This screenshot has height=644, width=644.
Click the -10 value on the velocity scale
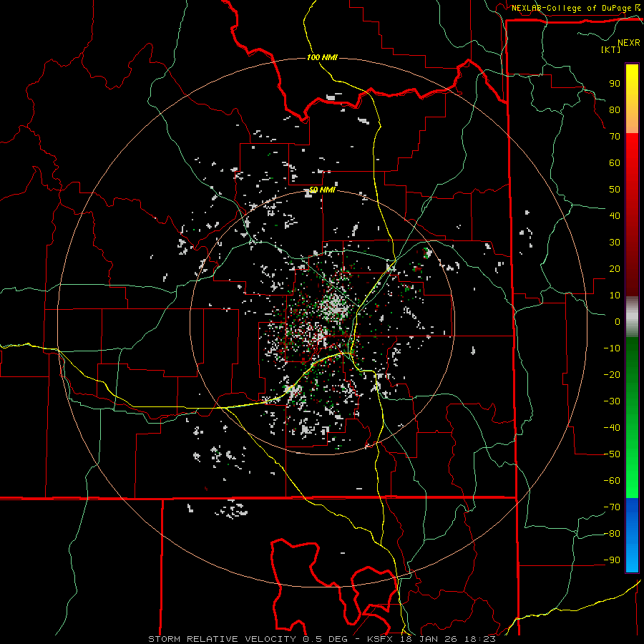[612, 348]
